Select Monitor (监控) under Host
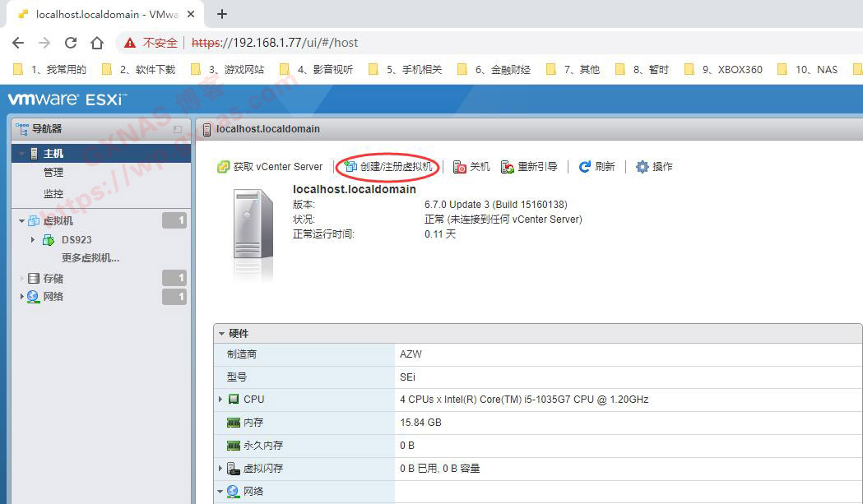The width and height of the screenshot is (863, 504). (53, 194)
